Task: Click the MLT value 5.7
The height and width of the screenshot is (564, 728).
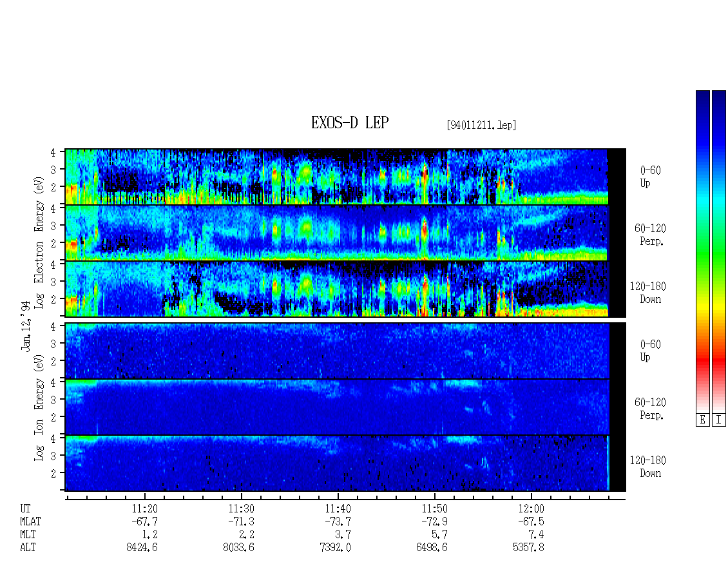Action: pyautogui.click(x=439, y=534)
